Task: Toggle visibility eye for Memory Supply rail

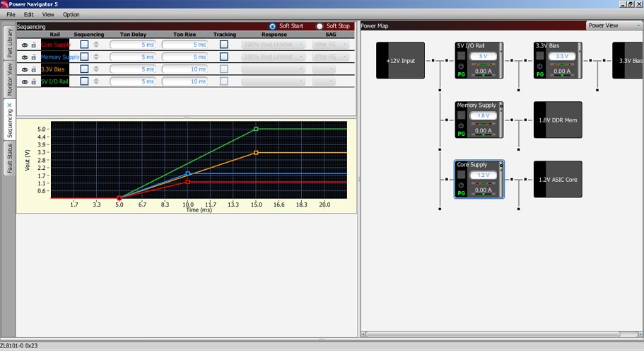Action: (x=25, y=57)
